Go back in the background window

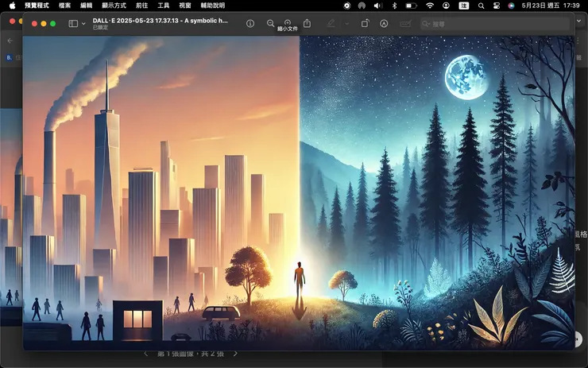coord(10,41)
